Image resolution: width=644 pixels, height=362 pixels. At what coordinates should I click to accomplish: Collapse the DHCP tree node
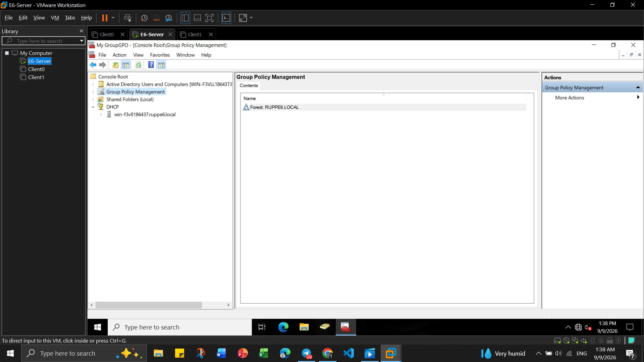[x=93, y=107]
